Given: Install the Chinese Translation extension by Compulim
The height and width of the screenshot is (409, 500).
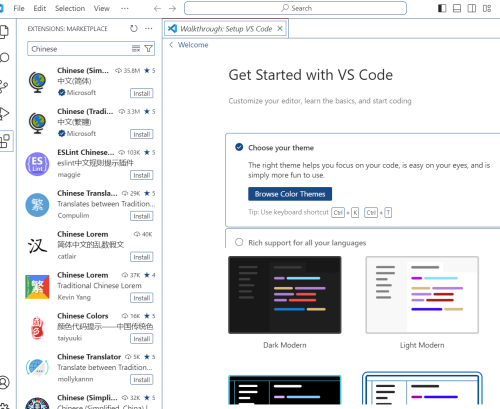Looking at the screenshot, I should click(142, 216).
